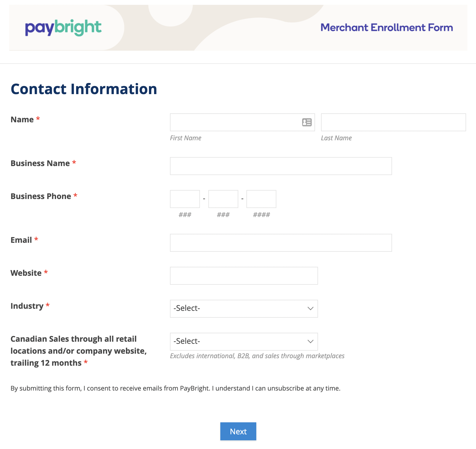Select the middle three-digit phone box

click(x=223, y=199)
